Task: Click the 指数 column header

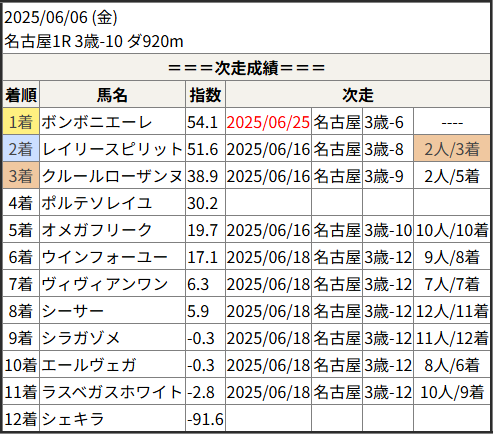Action: tap(205, 95)
